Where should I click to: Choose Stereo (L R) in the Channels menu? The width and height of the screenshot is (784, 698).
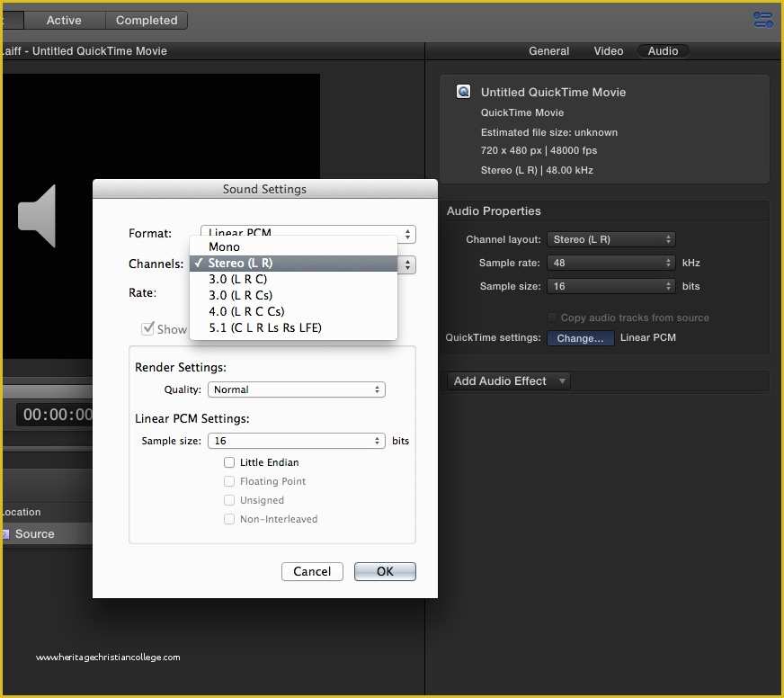pyautogui.click(x=293, y=264)
